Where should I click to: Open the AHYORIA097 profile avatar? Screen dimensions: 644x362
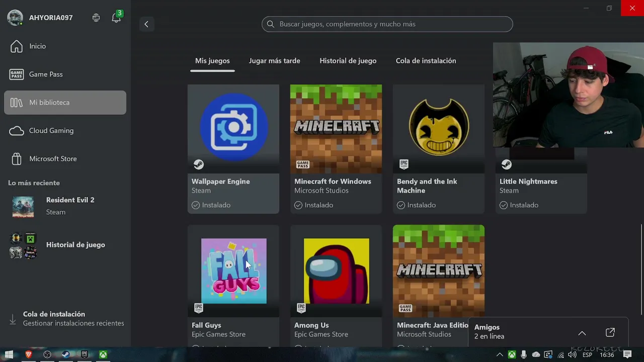point(15,18)
